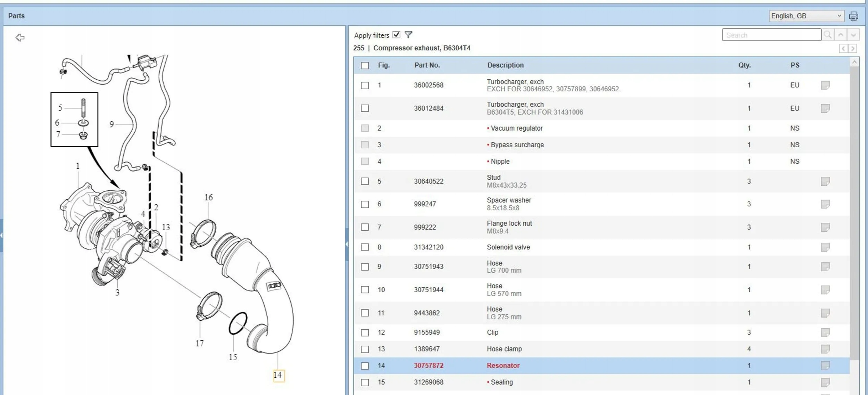Open the filter funnel icon
This screenshot has height=395, width=868.
pyautogui.click(x=408, y=35)
